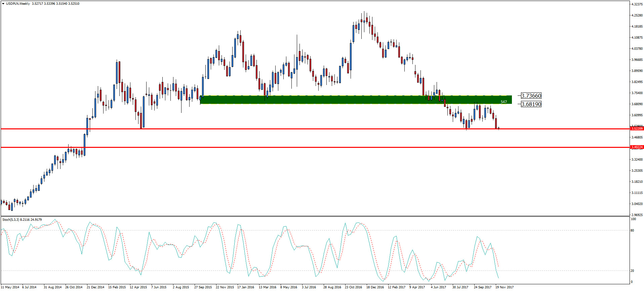644x291 pixels.
Task: Click the 4 Jun 2017 date label
Action: pyautogui.click(x=439, y=287)
